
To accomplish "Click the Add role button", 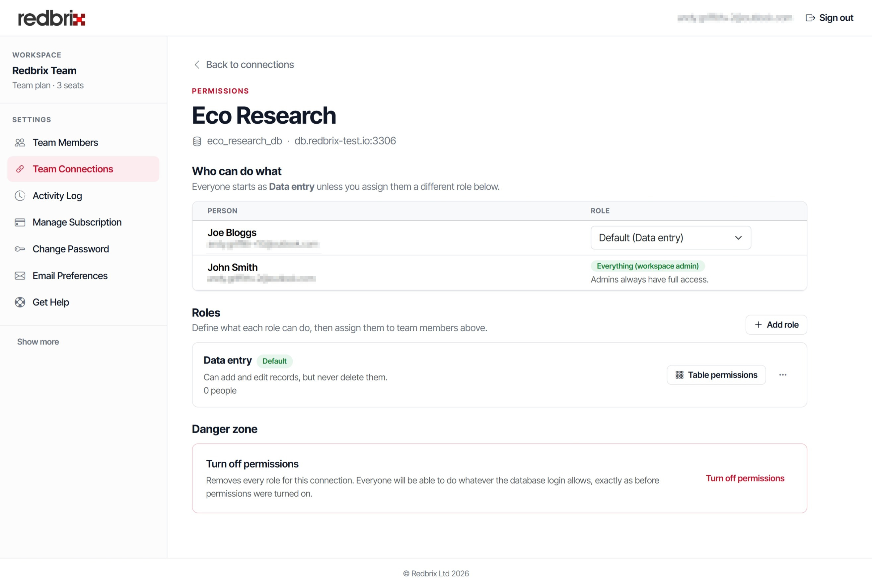I will (776, 325).
